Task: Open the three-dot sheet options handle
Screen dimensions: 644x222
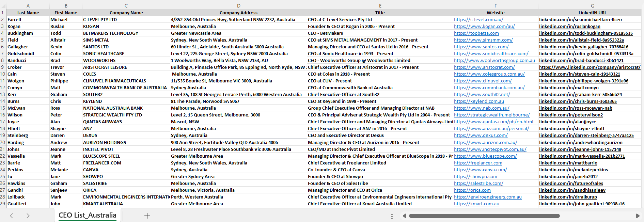Action: click(392, 216)
